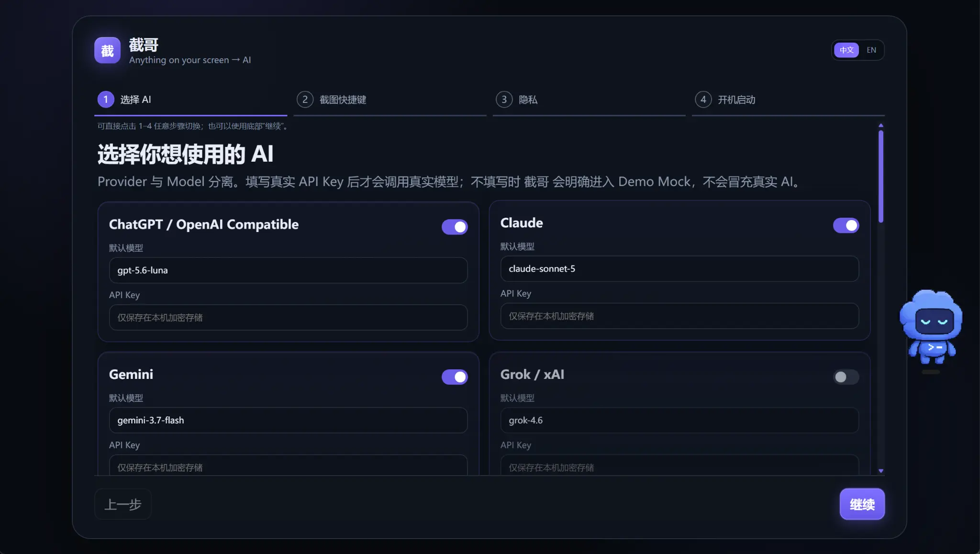Click the step 2 number circle
The image size is (980, 554).
coord(305,100)
